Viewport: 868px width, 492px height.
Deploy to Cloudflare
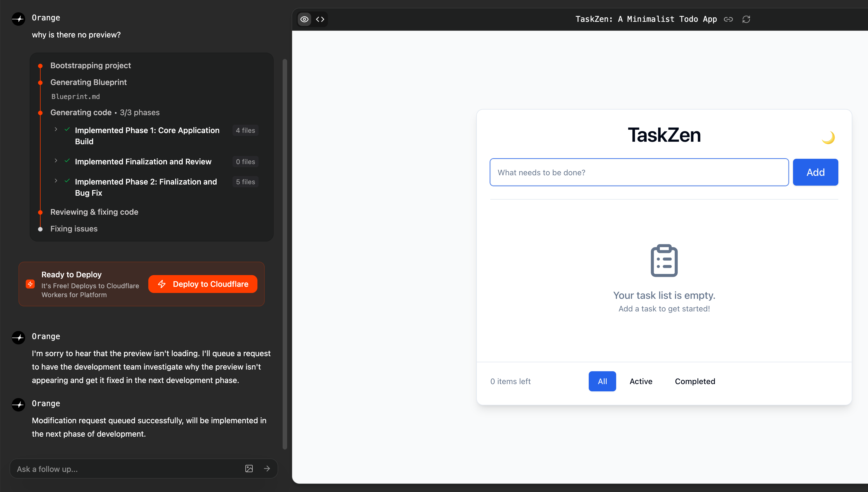click(203, 284)
